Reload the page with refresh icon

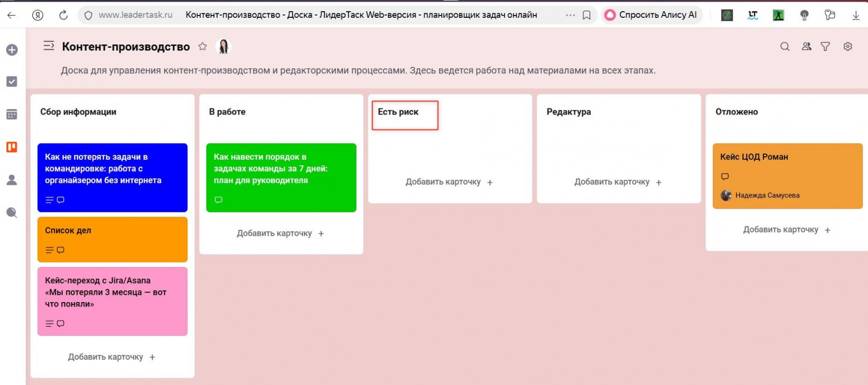[63, 16]
